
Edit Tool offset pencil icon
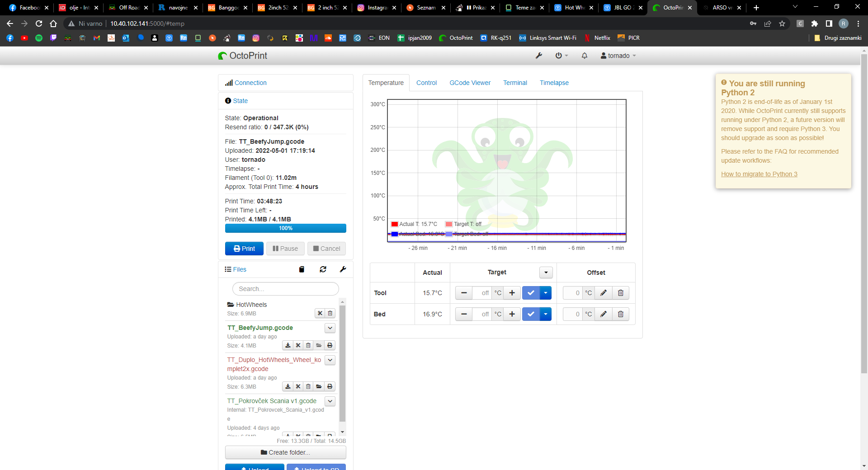[x=604, y=293]
